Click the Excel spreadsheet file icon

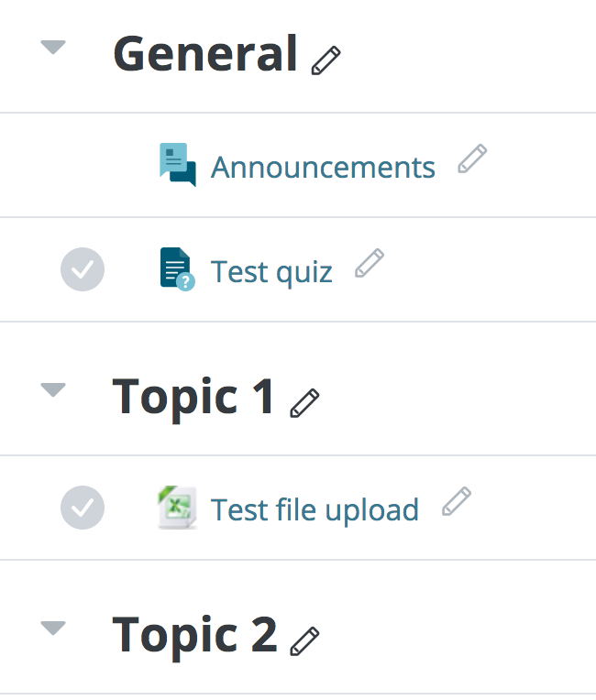(177, 508)
